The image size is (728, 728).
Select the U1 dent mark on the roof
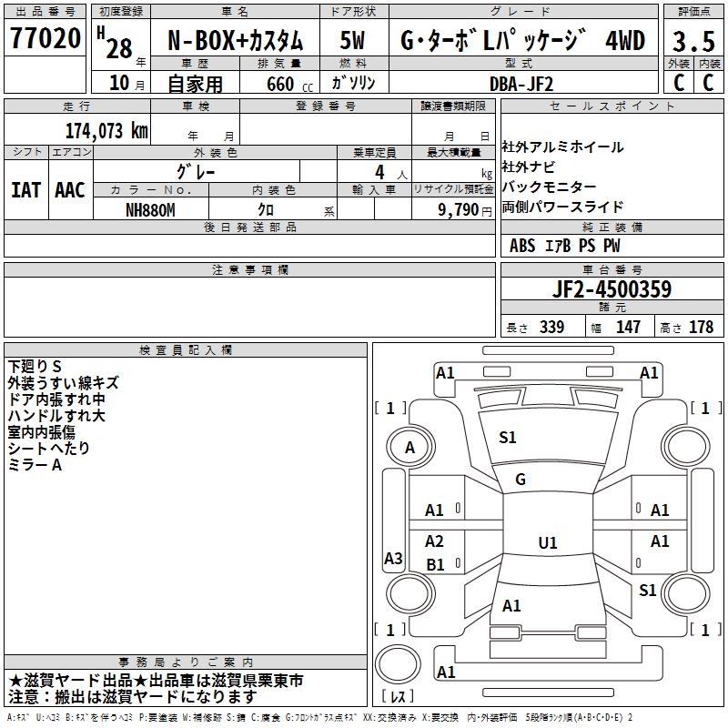coord(547,543)
